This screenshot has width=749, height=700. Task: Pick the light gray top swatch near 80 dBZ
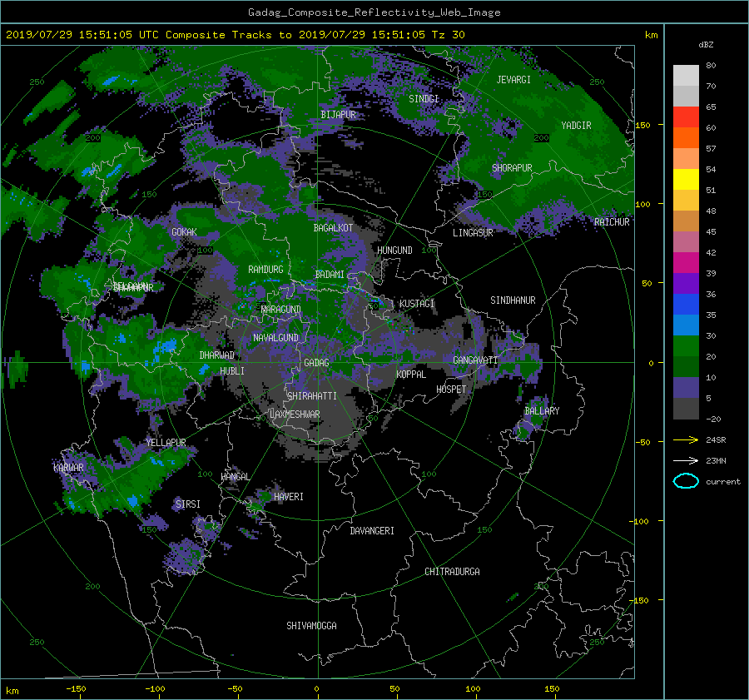[x=686, y=76]
